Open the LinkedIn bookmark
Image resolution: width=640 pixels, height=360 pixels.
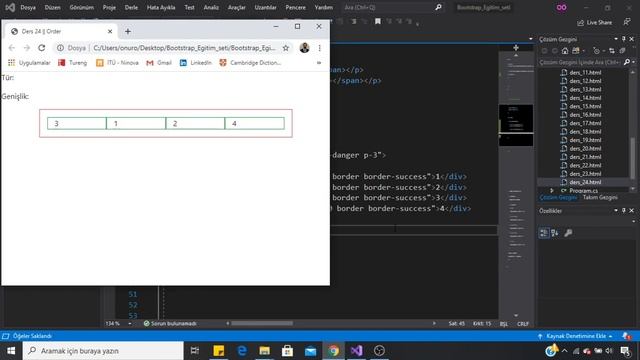(x=196, y=62)
